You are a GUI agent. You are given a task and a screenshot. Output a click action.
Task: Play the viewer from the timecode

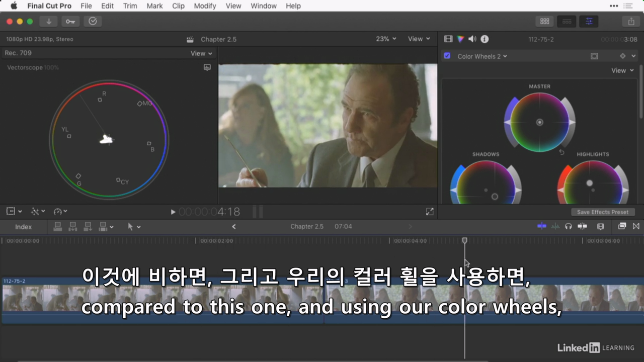[x=173, y=212]
